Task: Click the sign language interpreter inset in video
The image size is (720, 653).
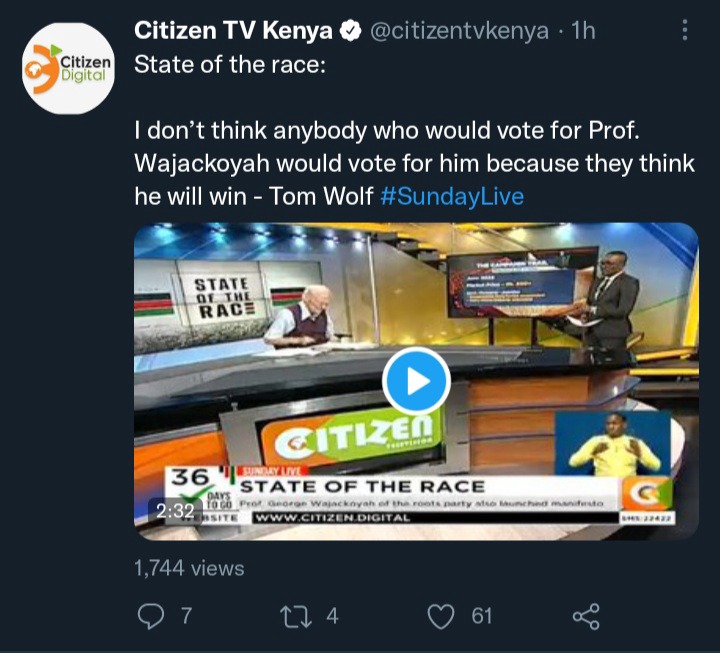Action: pyautogui.click(x=613, y=444)
